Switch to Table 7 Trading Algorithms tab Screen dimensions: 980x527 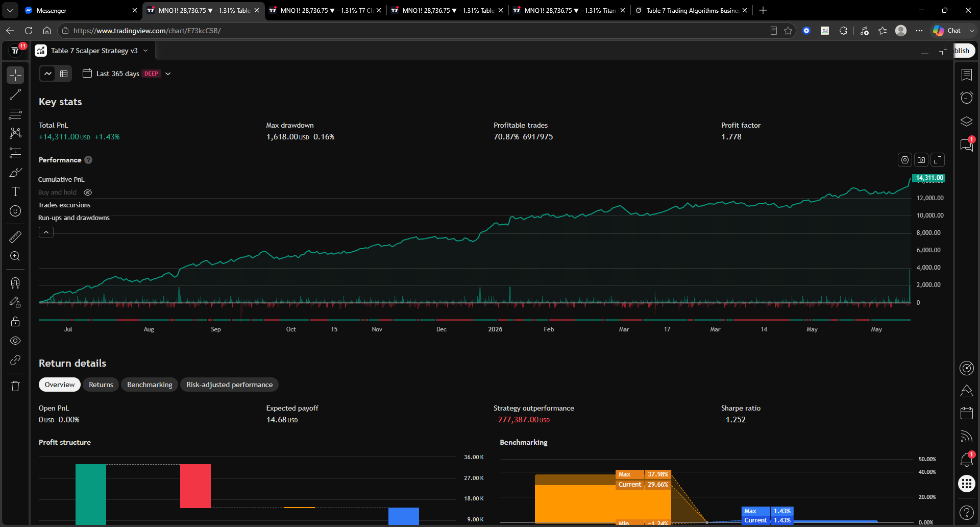pyautogui.click(x=692, y=10)
